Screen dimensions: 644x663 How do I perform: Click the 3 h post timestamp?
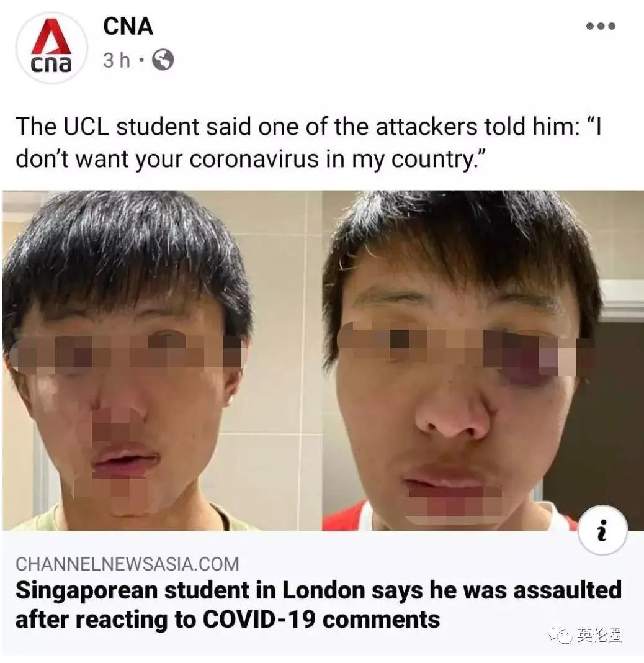(x=117, y=60)
